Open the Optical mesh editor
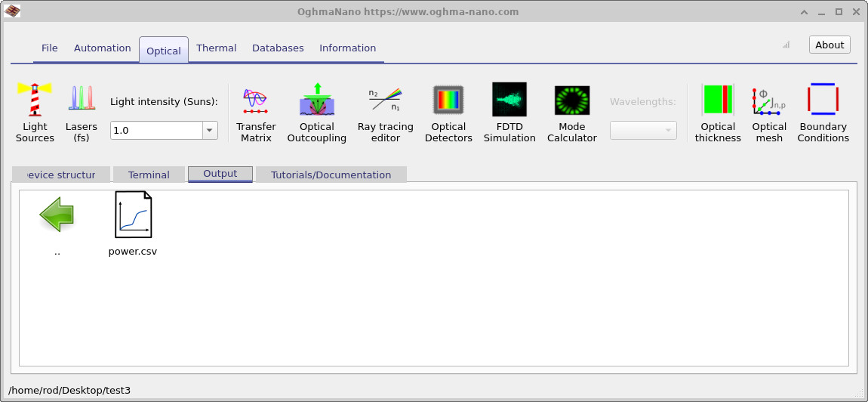 [x=769, y=112]
